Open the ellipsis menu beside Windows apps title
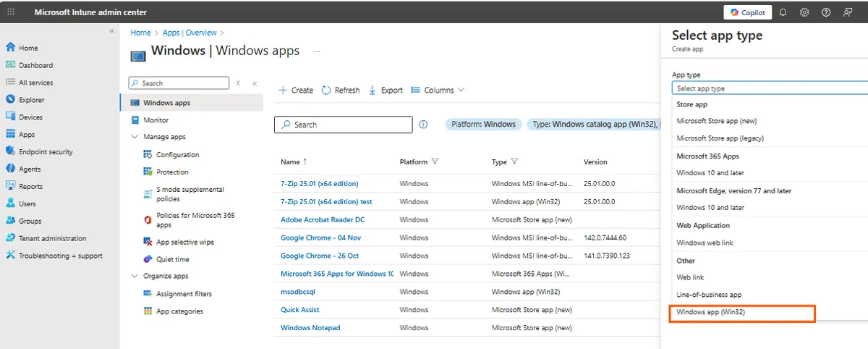The height and width of the screenshot is (349, 868). pyautogui.click(x=316, y=51)
